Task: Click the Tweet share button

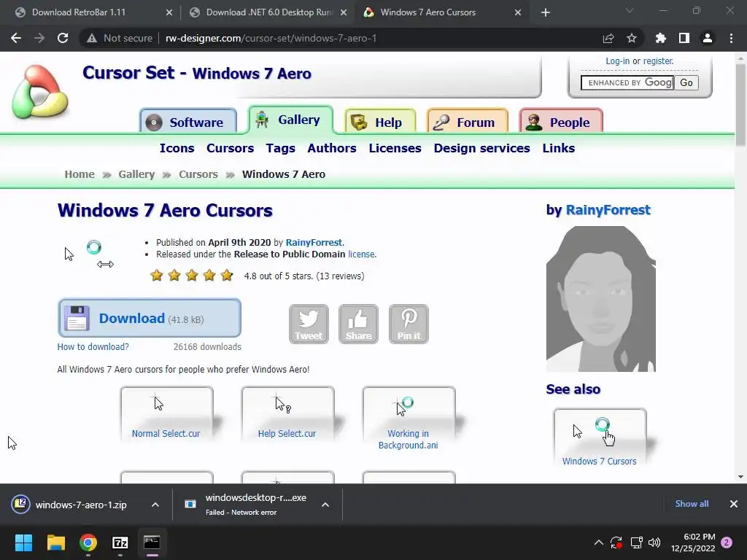Action: pyautogui.click(x=309, y=324)
